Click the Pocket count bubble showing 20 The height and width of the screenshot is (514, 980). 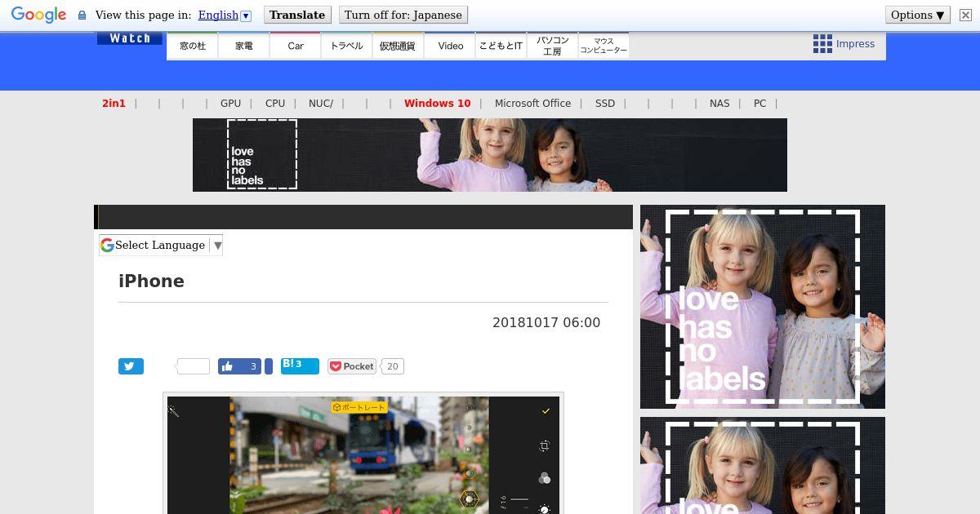(393, 366)
